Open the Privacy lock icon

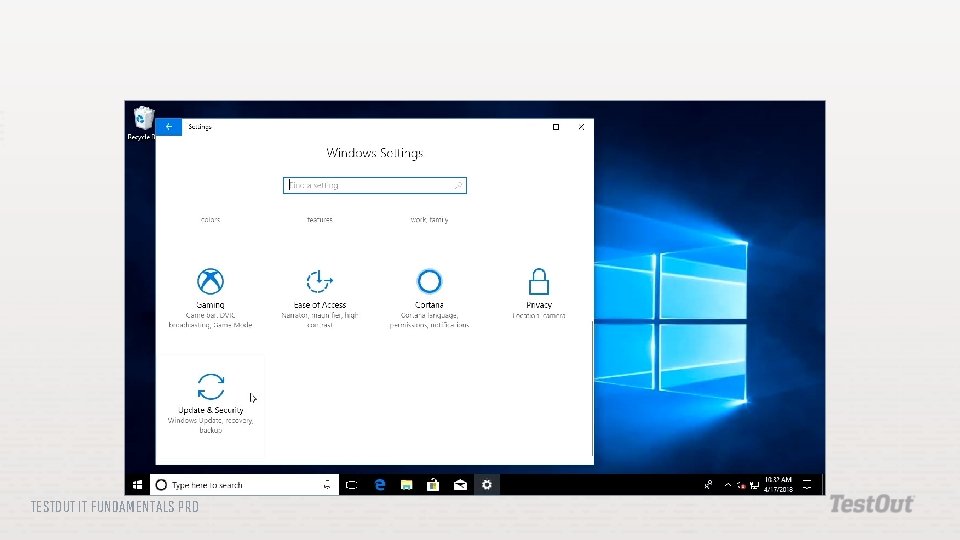pyautogui.click(x=539, y=282)
